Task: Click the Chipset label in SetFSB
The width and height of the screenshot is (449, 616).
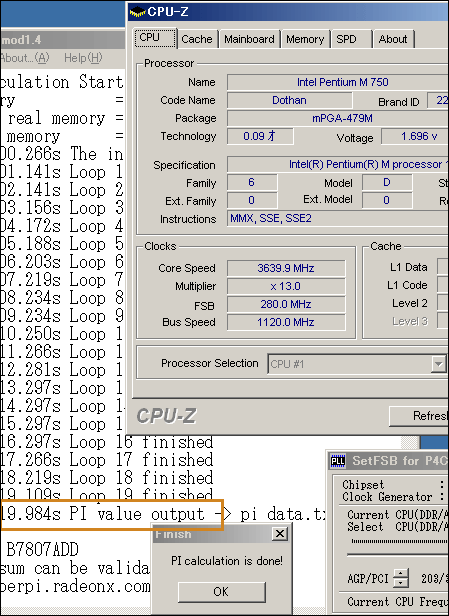Action: point(363,485)
